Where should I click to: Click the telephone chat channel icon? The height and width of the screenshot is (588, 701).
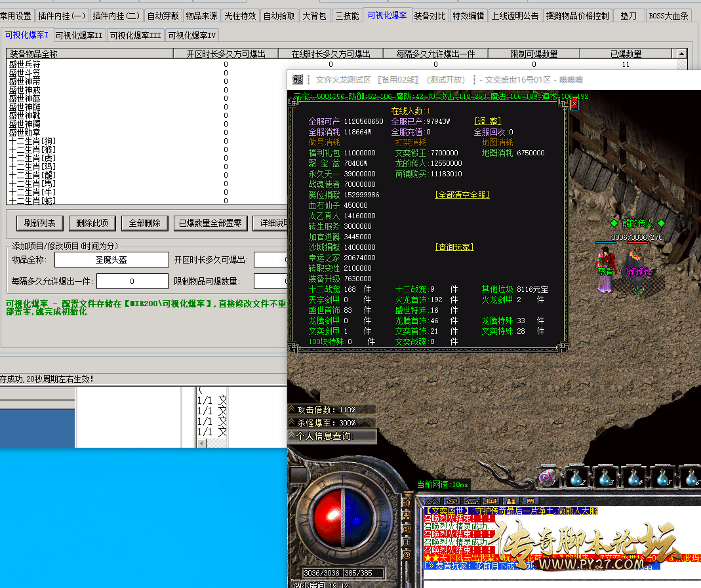click(x=471, y=501)
